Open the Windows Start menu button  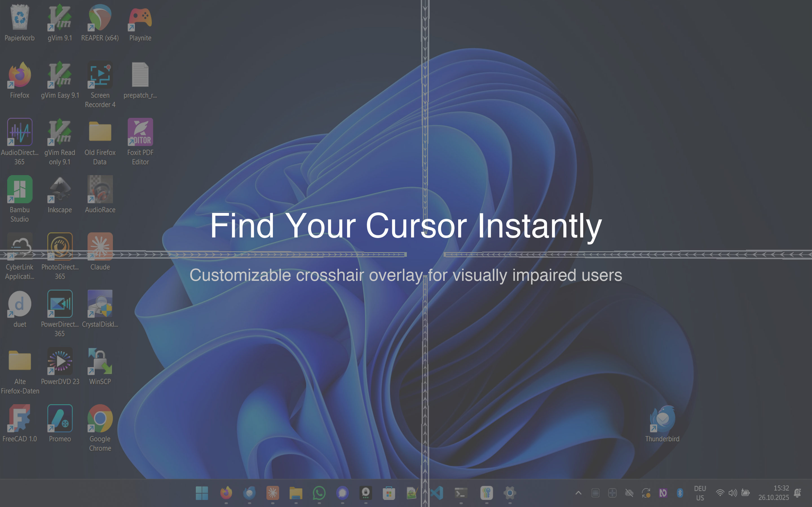point(202,493)
